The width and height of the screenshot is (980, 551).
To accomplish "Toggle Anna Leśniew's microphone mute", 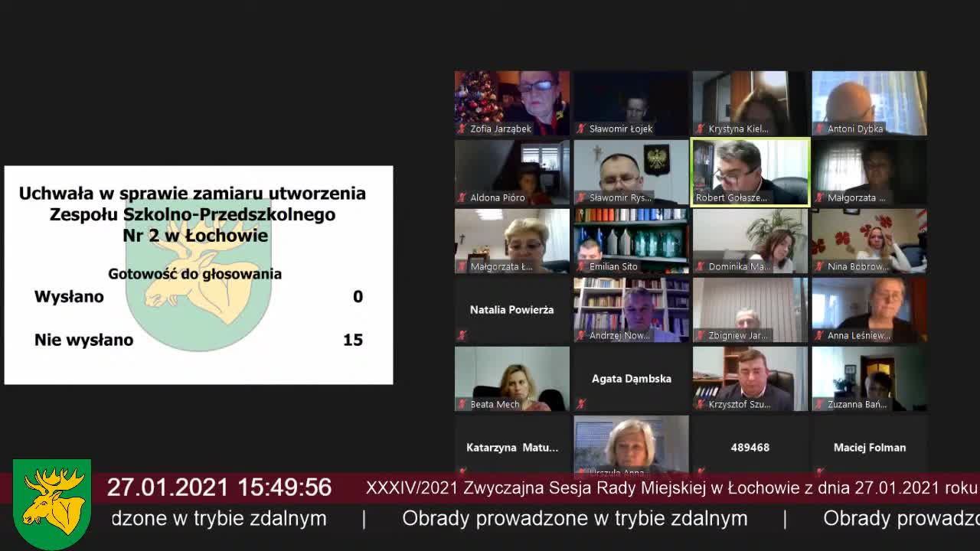I will [819, 335].
